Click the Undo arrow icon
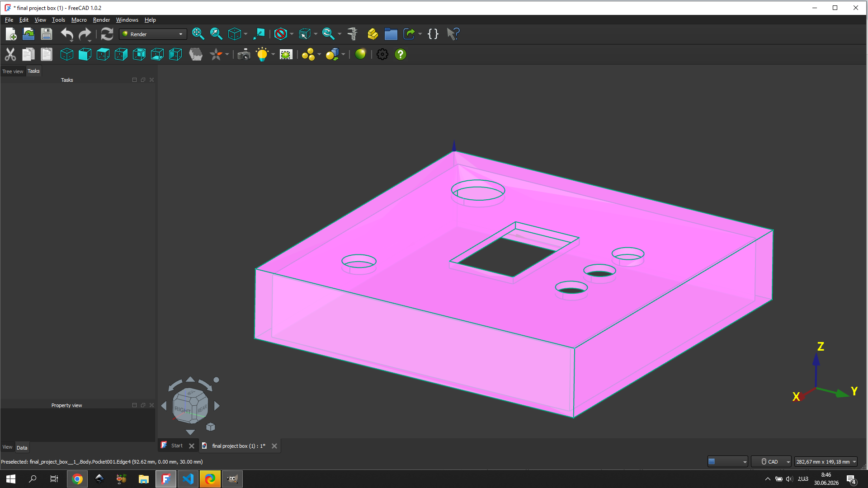Screen dimensions: 868x488 click(67, 34)
